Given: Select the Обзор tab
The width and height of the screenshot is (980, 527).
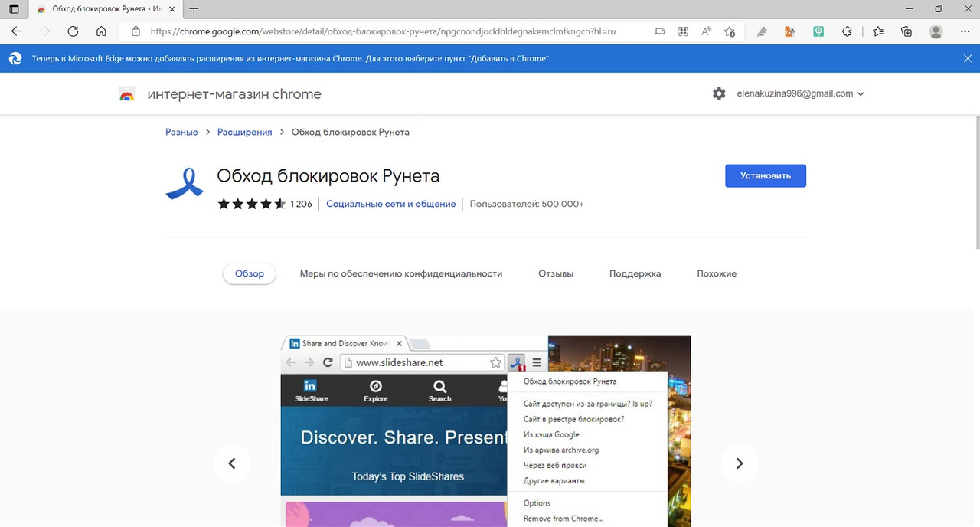Looking at the screenshot, I should [250, 273].
